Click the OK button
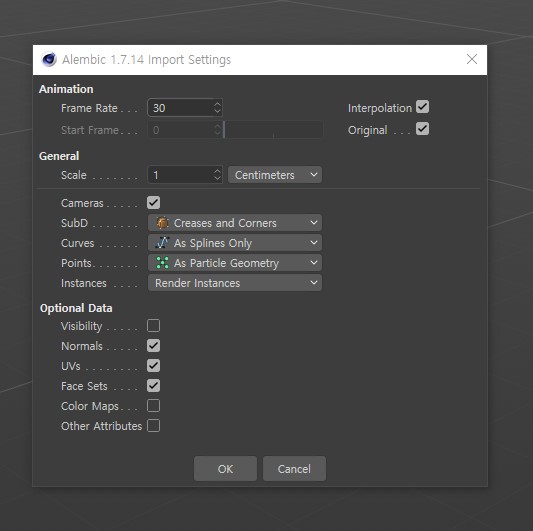This screenshot has width=533, height=531. coord(225,469)
